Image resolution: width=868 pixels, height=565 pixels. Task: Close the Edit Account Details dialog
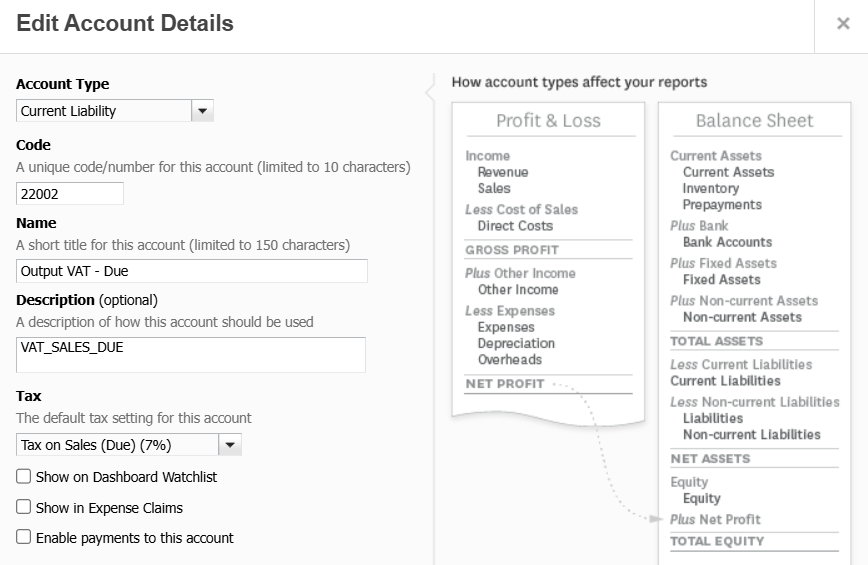tap(843, 24)
